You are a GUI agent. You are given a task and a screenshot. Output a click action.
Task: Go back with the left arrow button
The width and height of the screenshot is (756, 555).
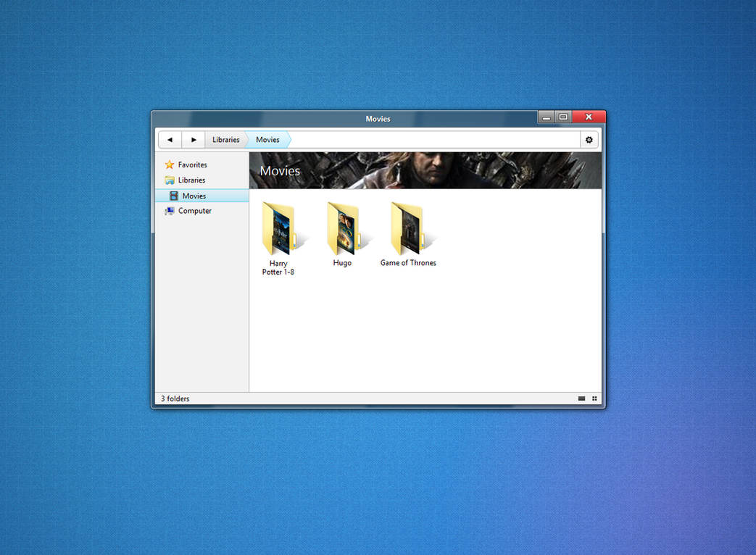point(170,140)
